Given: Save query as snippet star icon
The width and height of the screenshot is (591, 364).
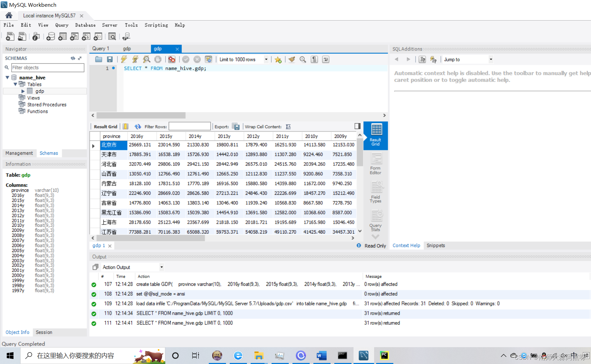Looking at the screenshot, I should click(278, 59).
